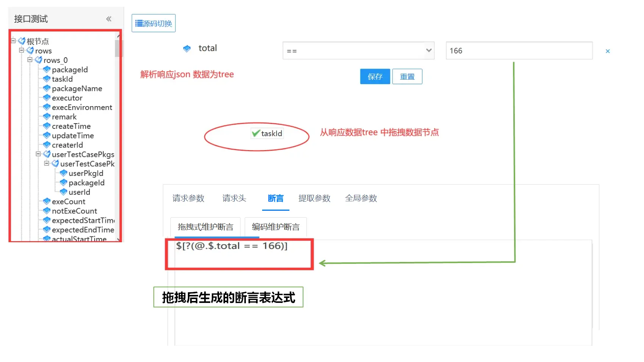This screenshot has height=362, width=644.
Task: Switch to the 全局参数 tab
Action: click(x=361, y=198)
